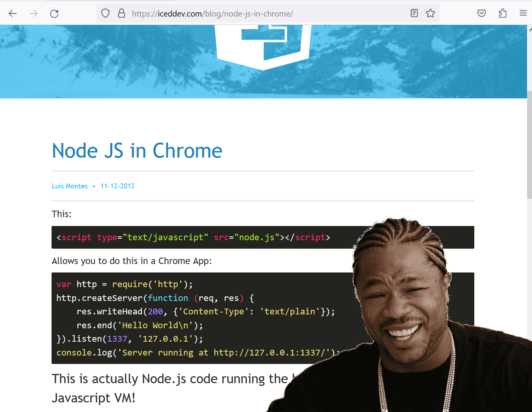The height and width of the screenshot is (412, 532).
Task: Toggle Reader View for this article
Action: (x=414, y=13)
